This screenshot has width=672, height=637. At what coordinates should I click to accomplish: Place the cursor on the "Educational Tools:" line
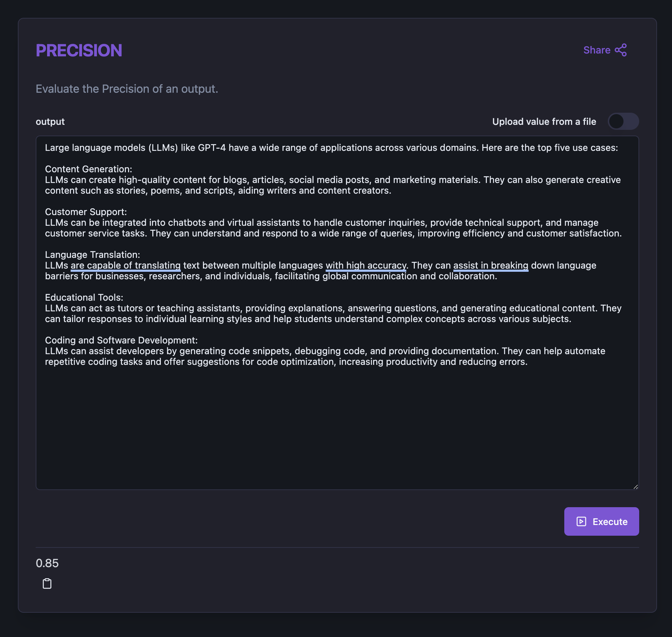(84, 297)
